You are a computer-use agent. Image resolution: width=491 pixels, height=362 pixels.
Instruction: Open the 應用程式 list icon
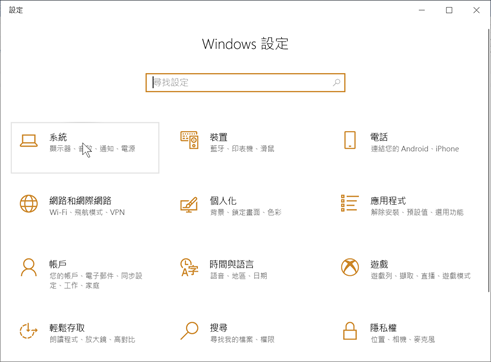tap(350, 203)
